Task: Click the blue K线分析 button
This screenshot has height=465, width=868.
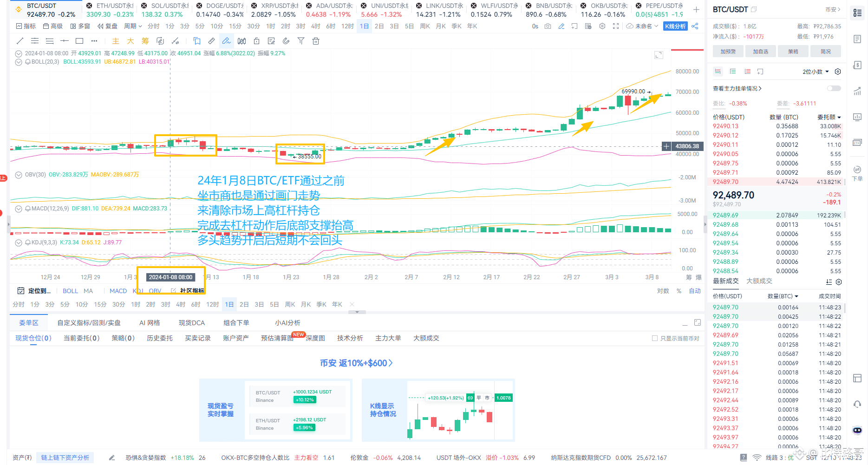Action: click(x=675, y=26)
